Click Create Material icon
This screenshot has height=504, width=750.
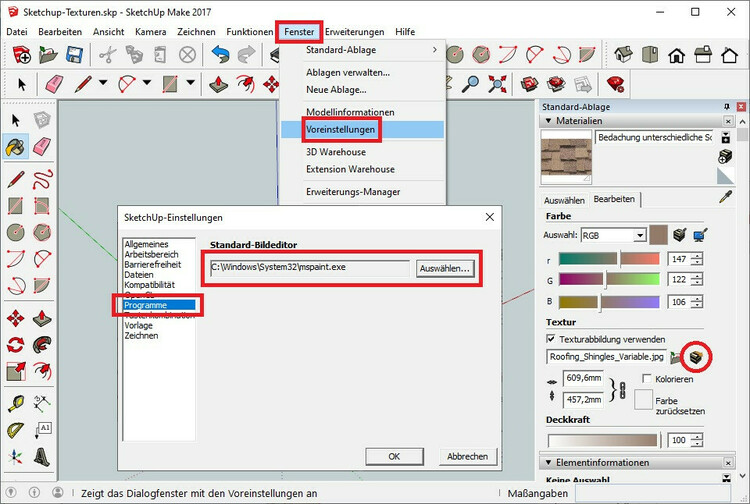pyautogui.click(x=725, y=156)
